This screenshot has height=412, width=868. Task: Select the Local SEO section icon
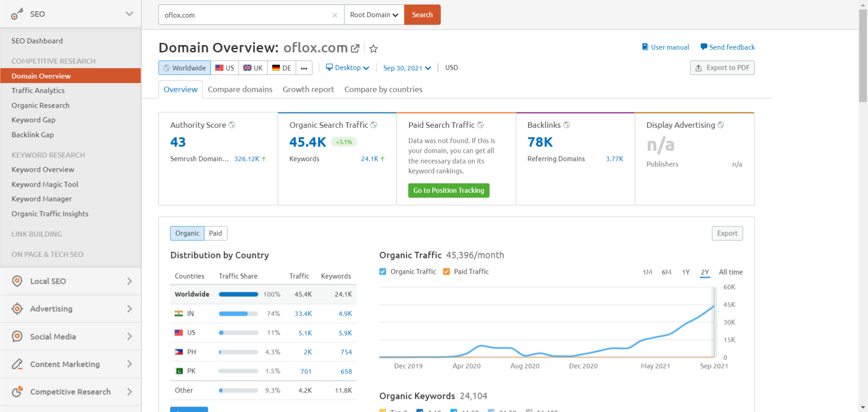tap(17, 281)
